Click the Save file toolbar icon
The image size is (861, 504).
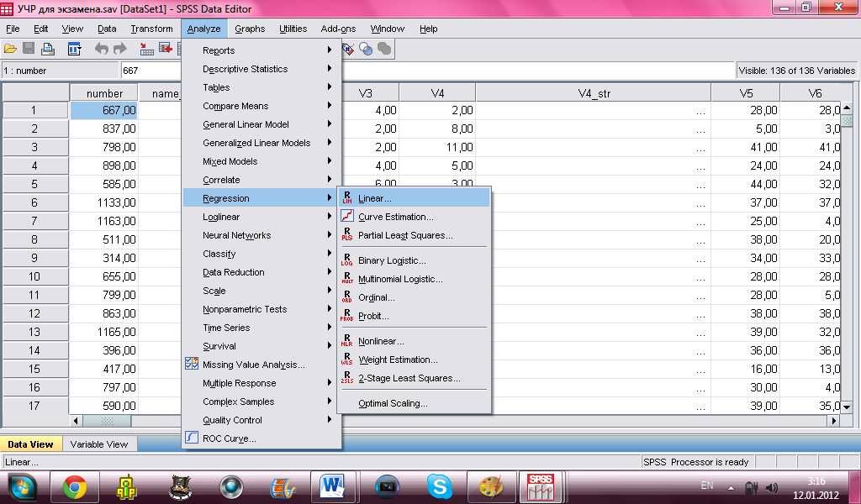tap(29, 49)
